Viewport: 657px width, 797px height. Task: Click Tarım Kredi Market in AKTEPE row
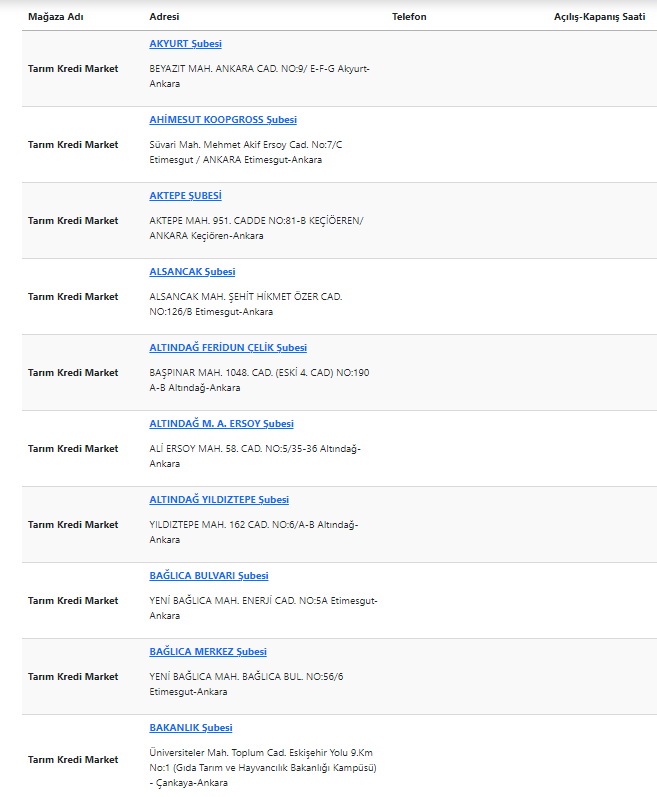pyautogui.click(x=73, y=221)
